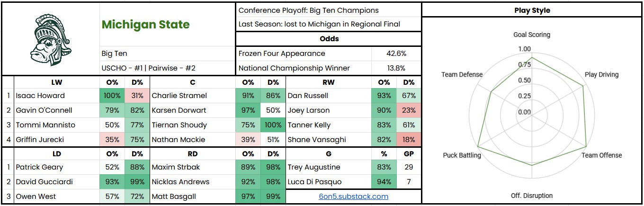Select the Michigan State team title

[145, 25]
